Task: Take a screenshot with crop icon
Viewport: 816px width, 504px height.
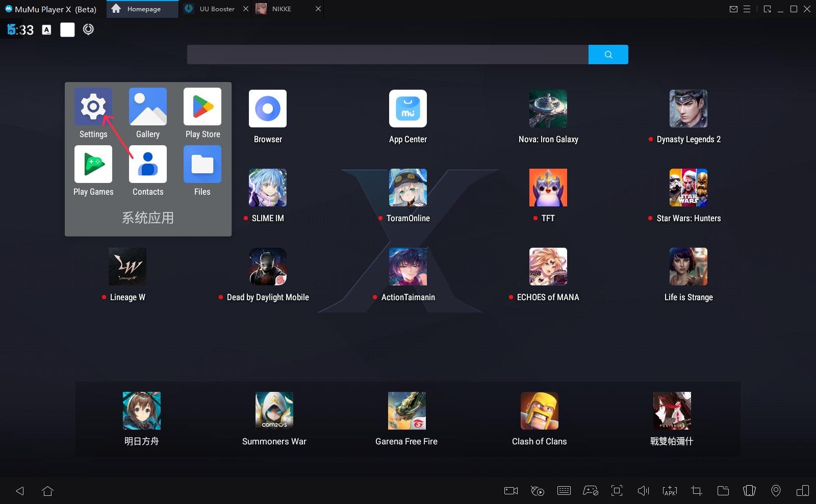Action: 696,491
